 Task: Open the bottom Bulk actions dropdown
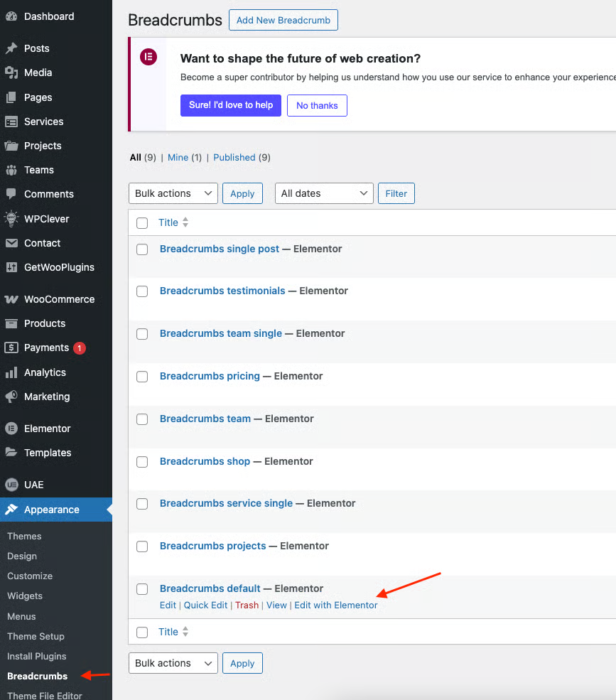point(173,663)
